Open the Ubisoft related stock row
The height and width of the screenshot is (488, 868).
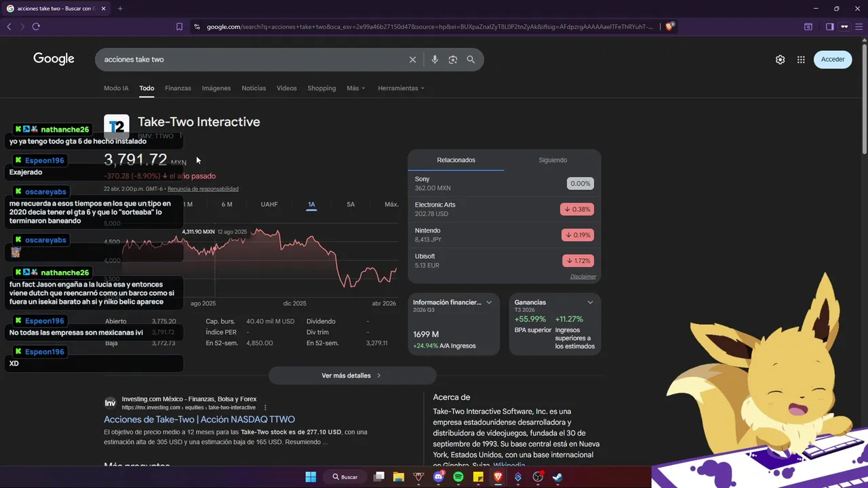(504, 261)
